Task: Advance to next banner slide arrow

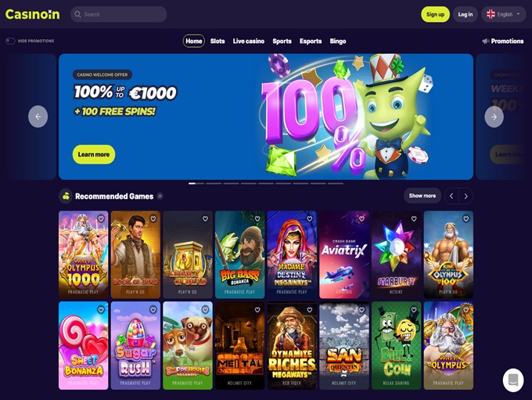Action: (494, 117)
